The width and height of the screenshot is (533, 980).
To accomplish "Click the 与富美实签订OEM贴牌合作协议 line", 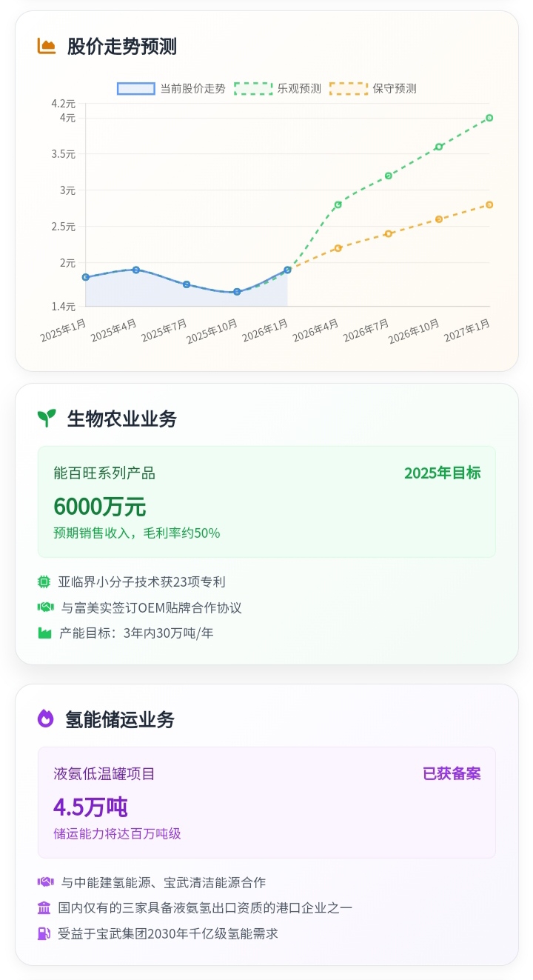I will [151, 608].
